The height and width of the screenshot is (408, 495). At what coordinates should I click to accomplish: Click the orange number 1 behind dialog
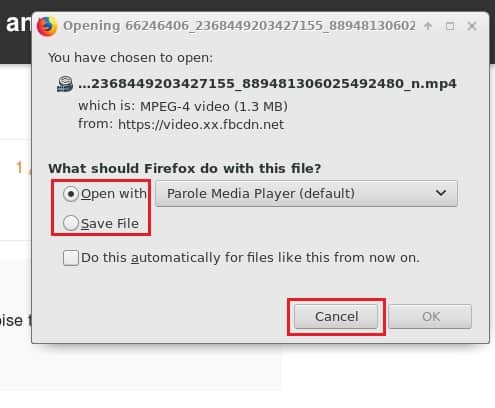[x=19, y=167]
